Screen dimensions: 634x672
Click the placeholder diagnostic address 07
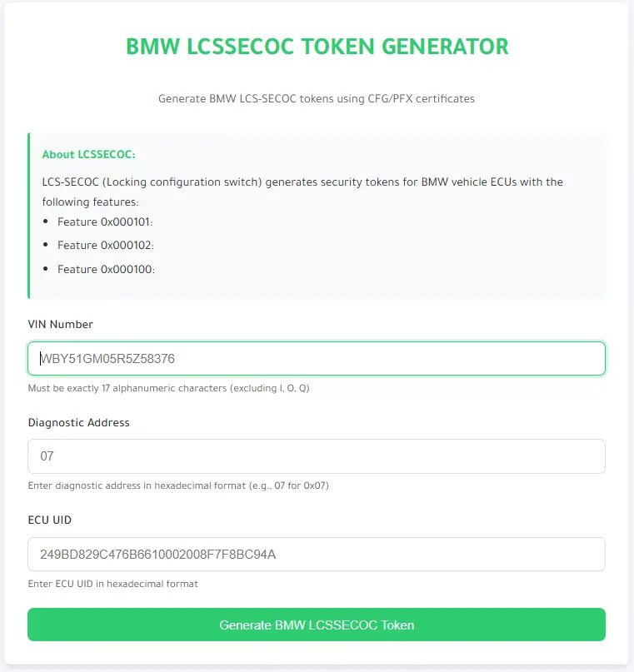(x=47, y=456)
